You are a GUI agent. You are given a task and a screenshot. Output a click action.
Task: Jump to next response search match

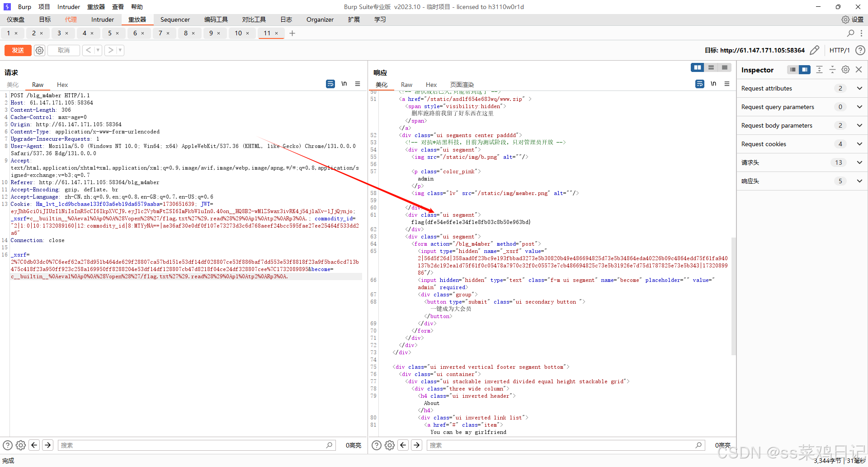tap(417, 445)
